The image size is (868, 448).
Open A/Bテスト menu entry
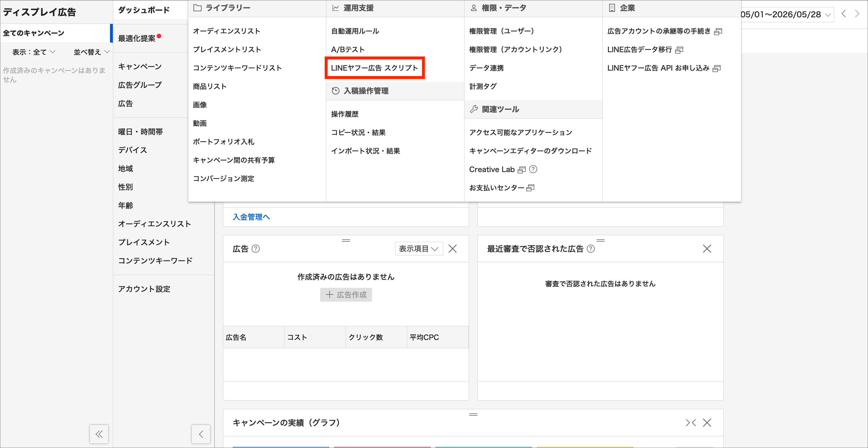[x=348, y=50]
